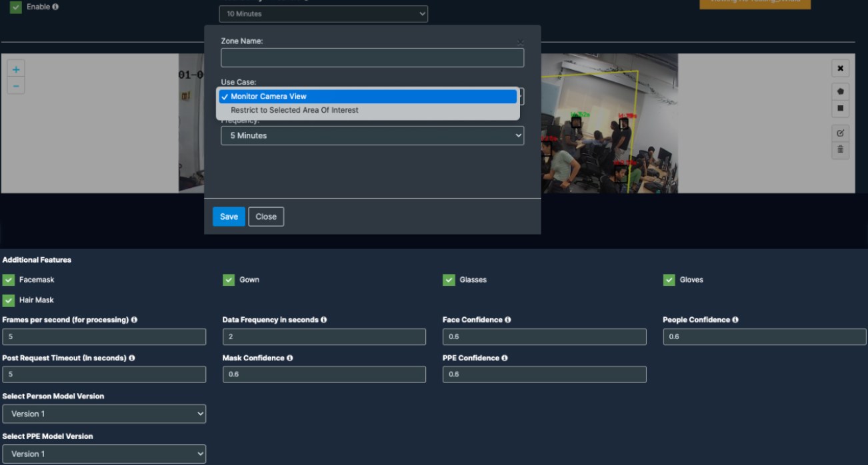Show info for Data Frequency in seconds
The height and width of the screenshot is (465, 868).
(x=324, y=320)
